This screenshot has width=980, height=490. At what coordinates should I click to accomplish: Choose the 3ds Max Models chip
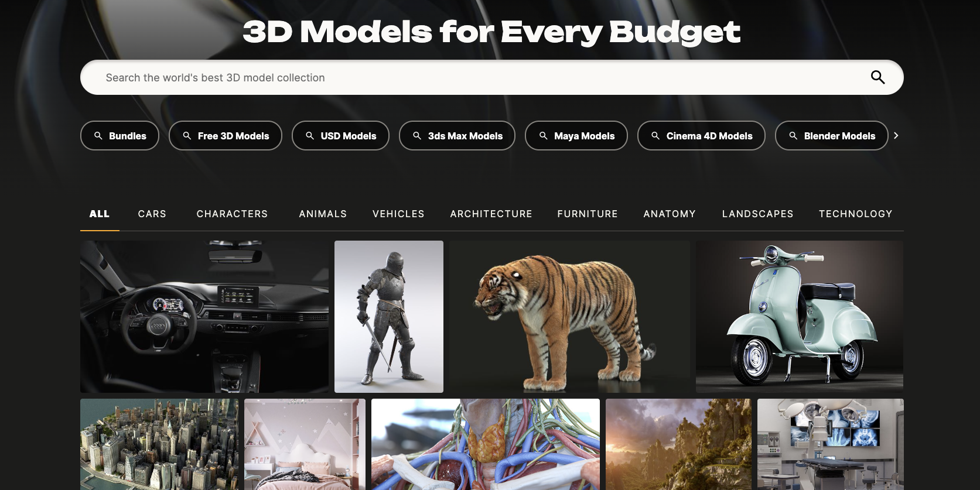click(457, 136)
